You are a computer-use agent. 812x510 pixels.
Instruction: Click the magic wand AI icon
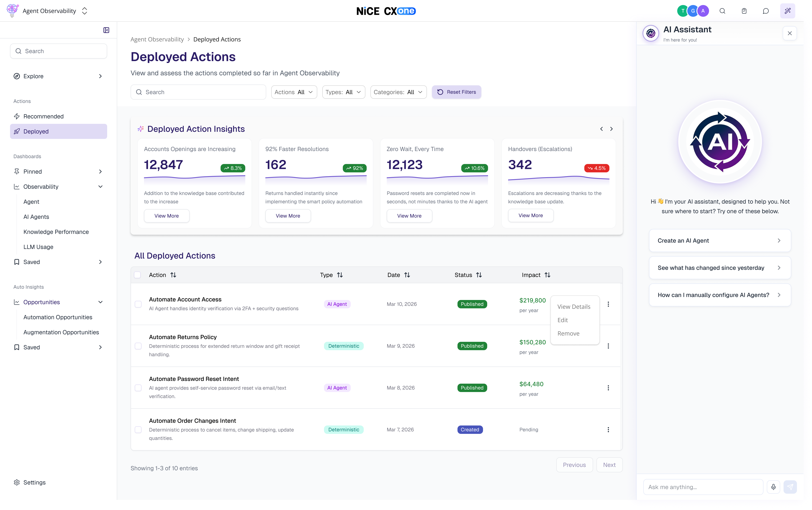coord(787,11)
